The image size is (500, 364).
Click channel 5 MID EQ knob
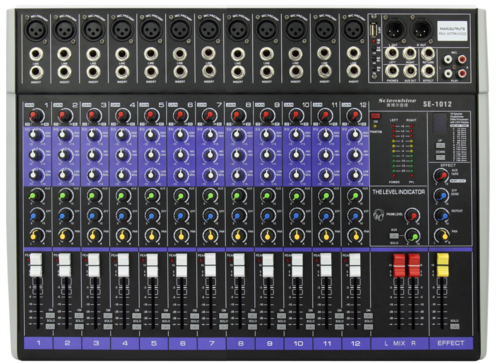151,155
